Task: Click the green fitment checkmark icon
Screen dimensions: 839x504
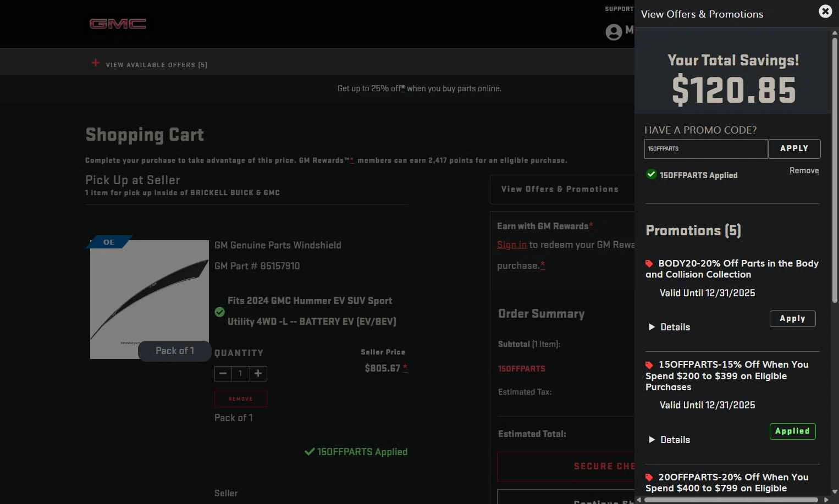Action: click(x=220, y=312)
